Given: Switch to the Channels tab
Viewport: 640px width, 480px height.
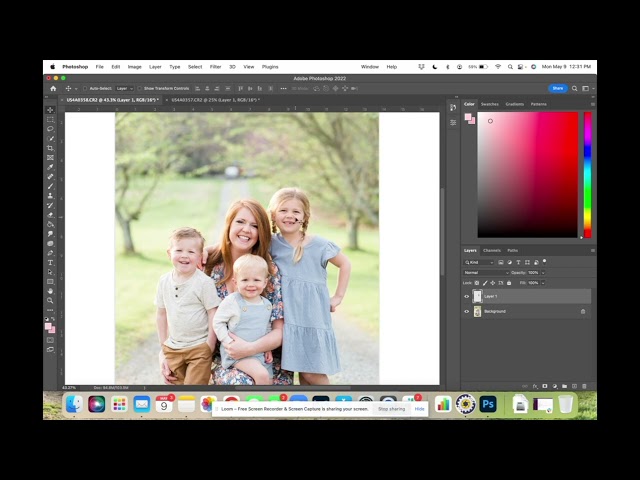Looking at the screenshot, I should click(x=492, y=251).
